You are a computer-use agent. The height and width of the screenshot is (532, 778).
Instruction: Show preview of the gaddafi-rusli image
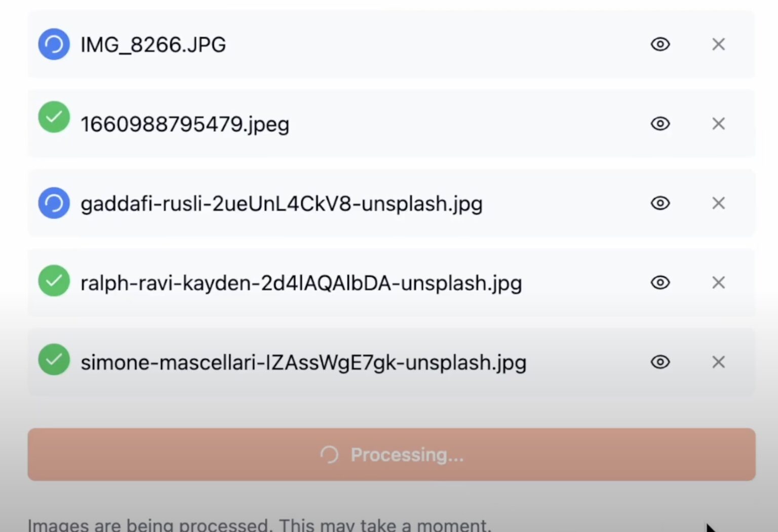660,203
